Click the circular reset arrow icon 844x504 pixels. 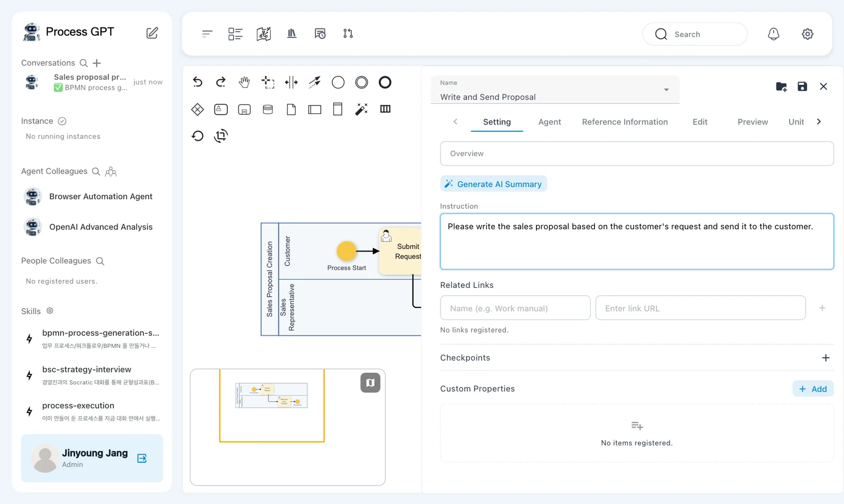[x=197, y=136]
